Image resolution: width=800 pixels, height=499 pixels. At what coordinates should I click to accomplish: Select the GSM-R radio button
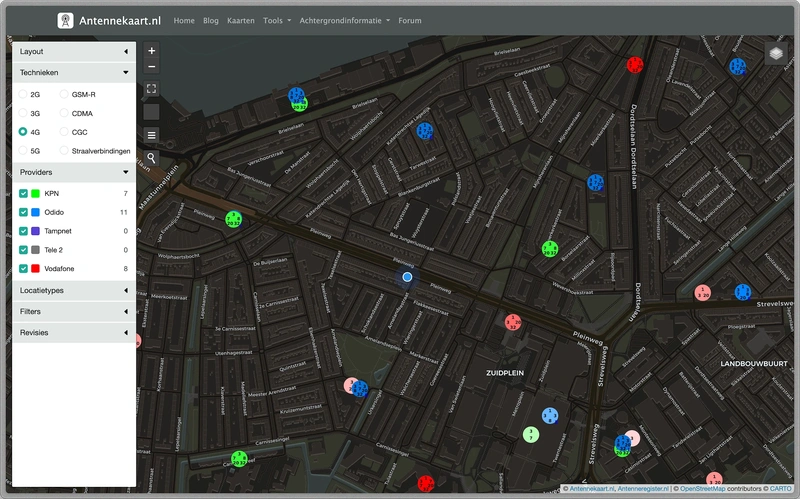click(64, 94)
